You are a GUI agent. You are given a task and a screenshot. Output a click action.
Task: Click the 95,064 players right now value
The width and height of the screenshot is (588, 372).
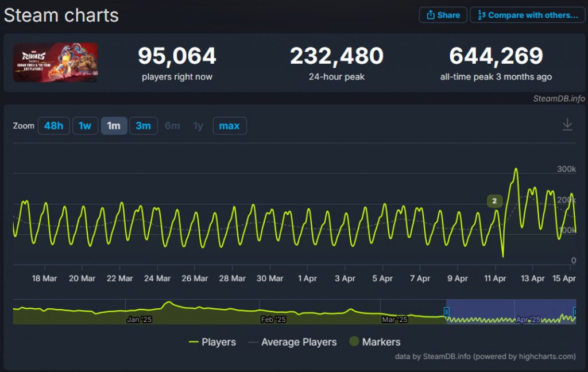click(x=177, y=56)
